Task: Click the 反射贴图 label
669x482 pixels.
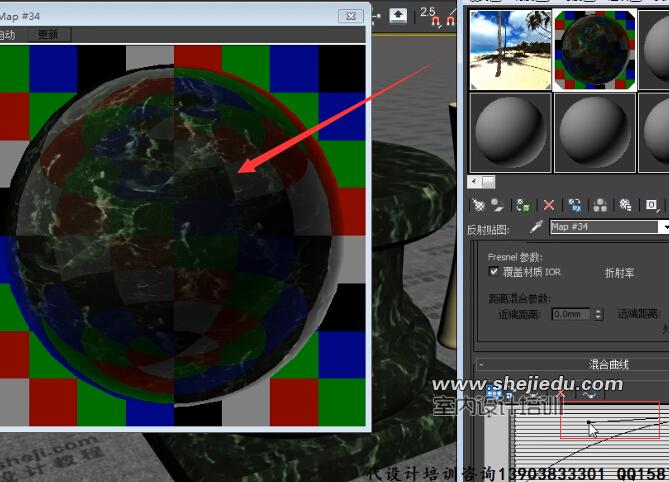Action: coord(488,230)
